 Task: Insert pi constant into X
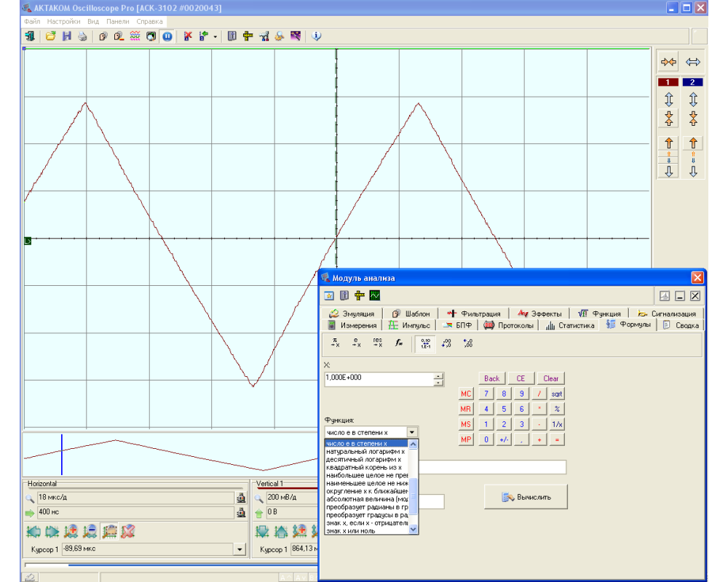pos(336,343)
